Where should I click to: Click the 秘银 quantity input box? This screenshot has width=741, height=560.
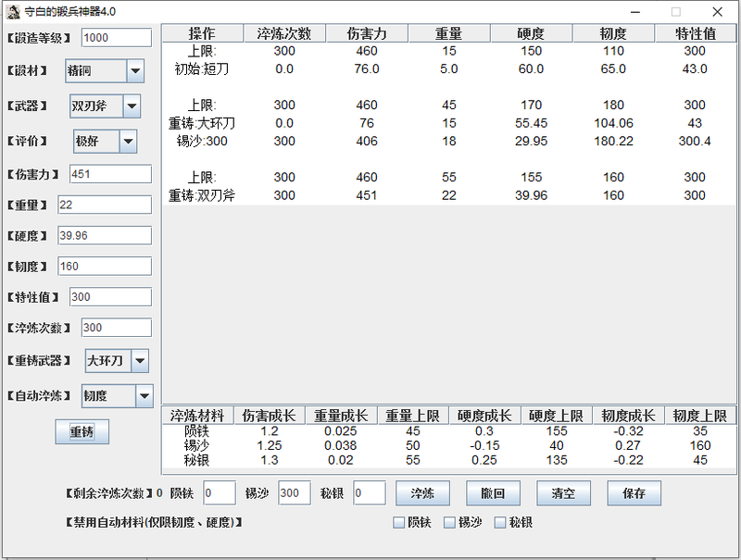[369, 493]
